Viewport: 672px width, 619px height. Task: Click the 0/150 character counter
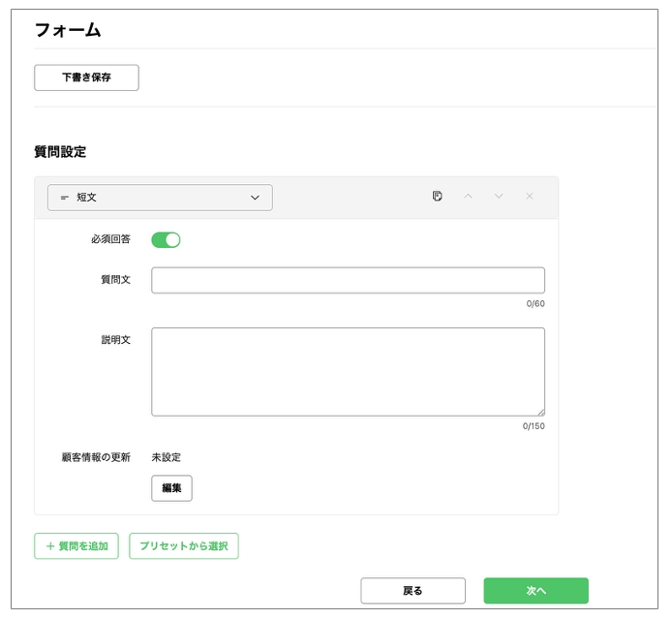(534, 426)
